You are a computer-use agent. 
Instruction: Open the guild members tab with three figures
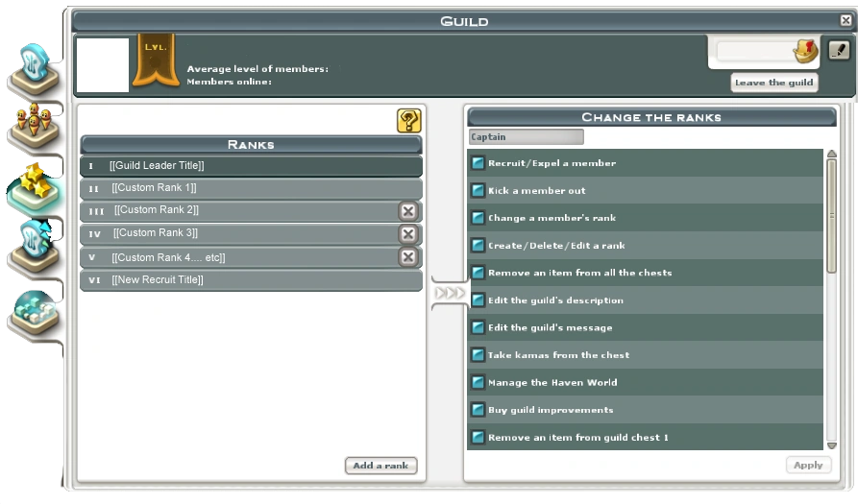pos(35,126)
